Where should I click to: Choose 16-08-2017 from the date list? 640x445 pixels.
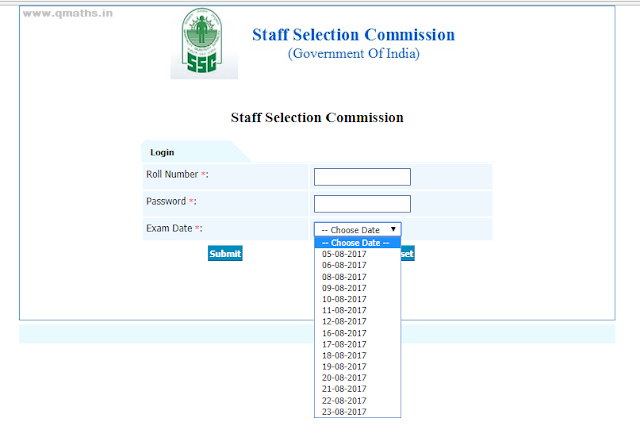point(358,333)
